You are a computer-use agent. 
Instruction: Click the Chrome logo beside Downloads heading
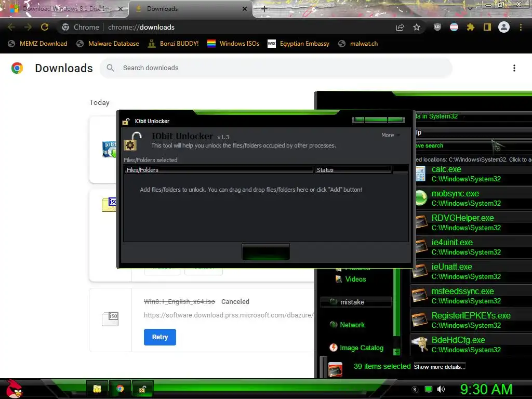click(x=17, y=68)
